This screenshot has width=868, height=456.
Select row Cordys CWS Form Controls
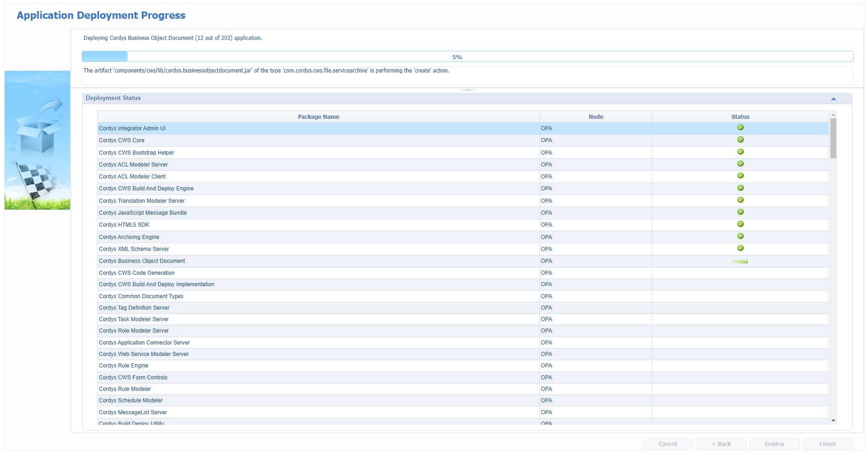pyautogui.click(x=463, y=378)
